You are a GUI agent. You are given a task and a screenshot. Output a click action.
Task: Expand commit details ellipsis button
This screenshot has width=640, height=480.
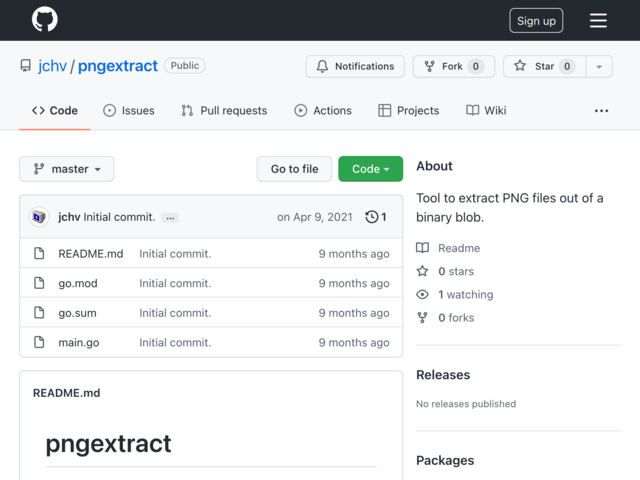170,218
